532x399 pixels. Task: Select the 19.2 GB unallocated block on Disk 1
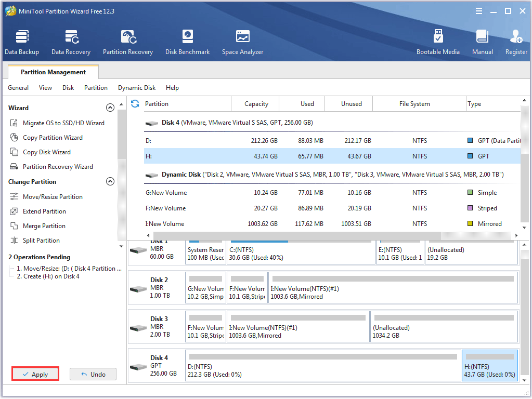pos(472,252)
